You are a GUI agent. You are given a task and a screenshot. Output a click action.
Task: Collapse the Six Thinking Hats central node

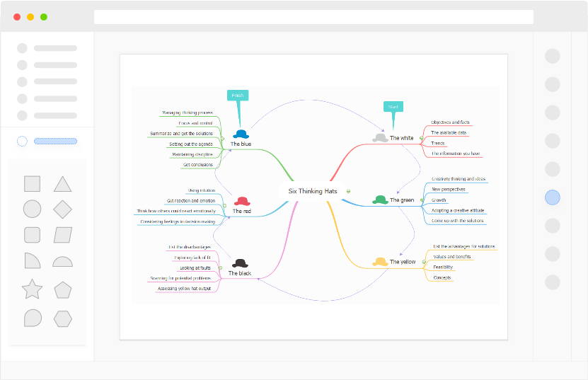click(349, 191)
